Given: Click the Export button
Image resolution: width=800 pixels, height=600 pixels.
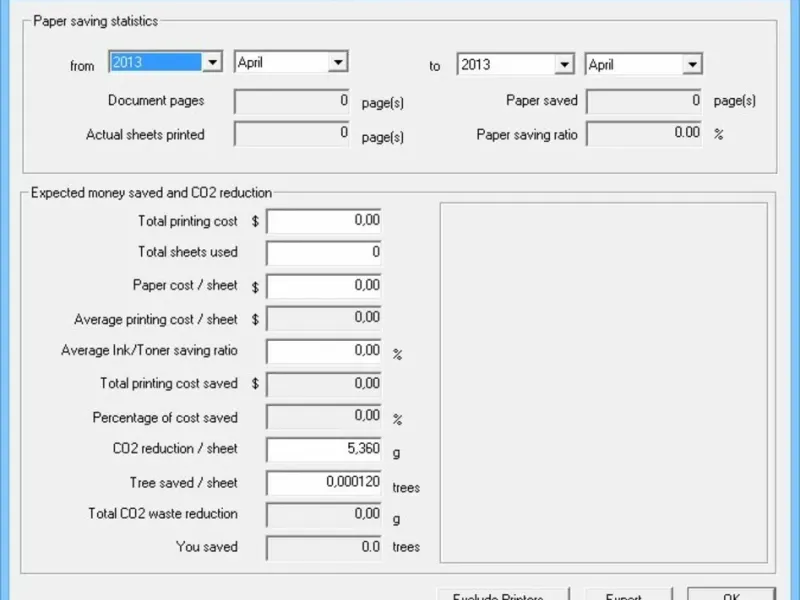Looking at the screenshot, I should pyautogui.click(x=629, y=595).
